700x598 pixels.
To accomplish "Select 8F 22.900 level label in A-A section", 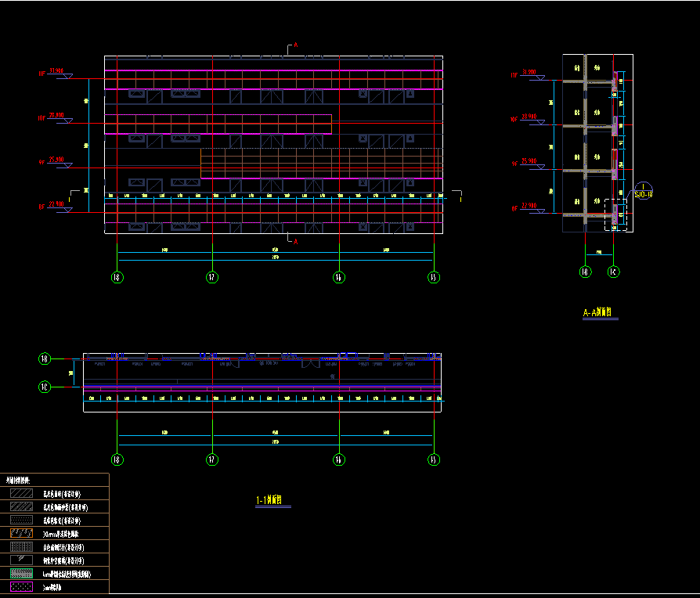I will 528,208.
